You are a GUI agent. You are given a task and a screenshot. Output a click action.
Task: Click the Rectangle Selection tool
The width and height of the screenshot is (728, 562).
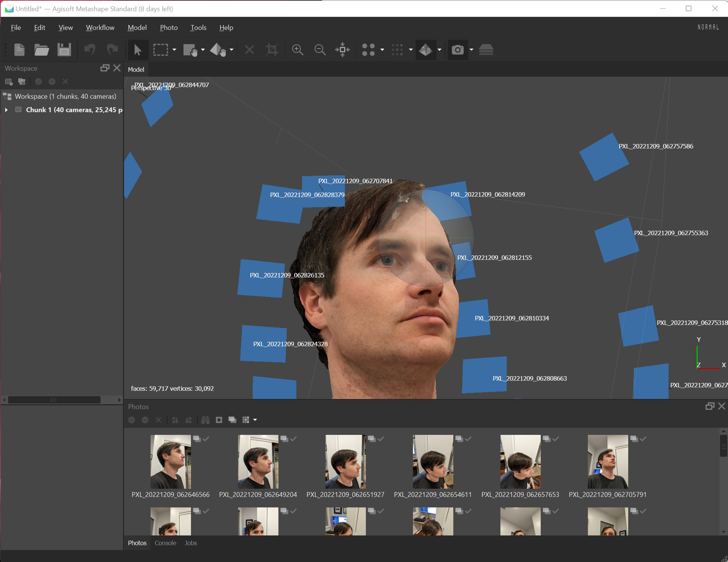coord(161,50)
